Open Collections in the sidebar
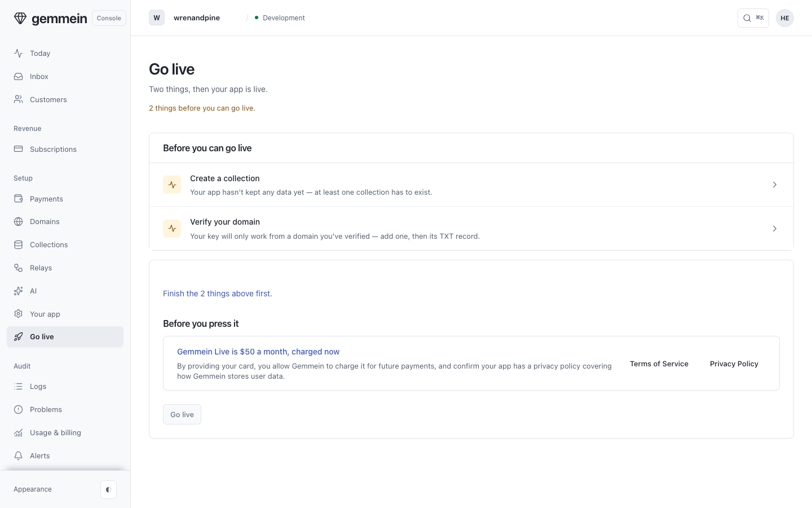 click(x=65, y=244)
